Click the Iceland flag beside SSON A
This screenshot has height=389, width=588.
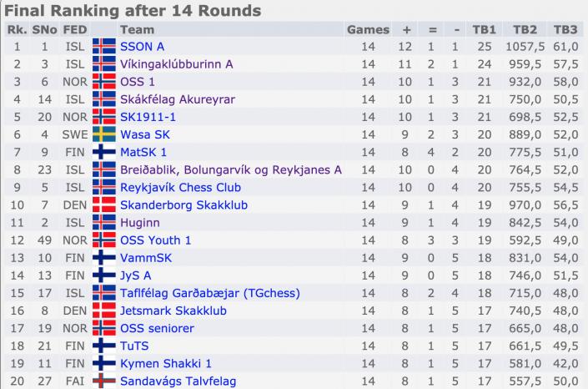pyautogui.click(x=104, y=47)
